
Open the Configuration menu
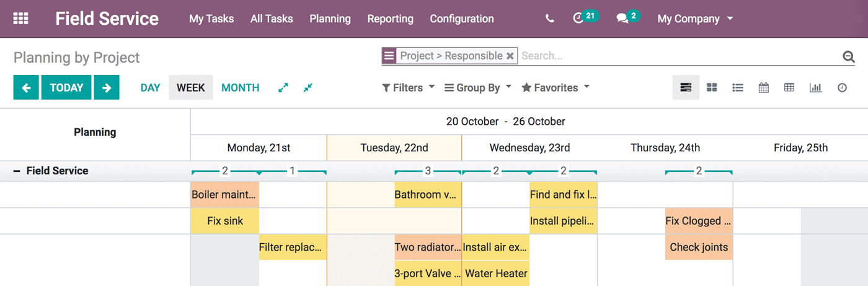[x=462, y=19]
